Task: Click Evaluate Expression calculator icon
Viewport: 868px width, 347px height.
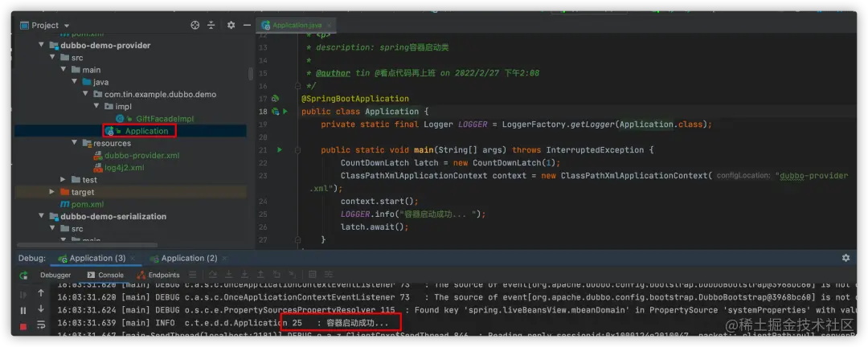Action: pyautogui.click(x=312, y=275)
